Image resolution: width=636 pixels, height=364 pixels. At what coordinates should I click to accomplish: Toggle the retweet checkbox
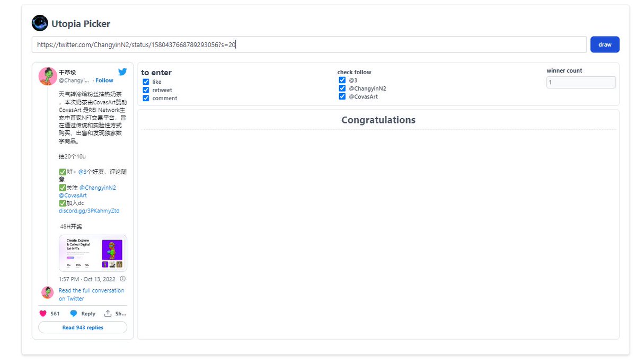(x=146, y=90)
